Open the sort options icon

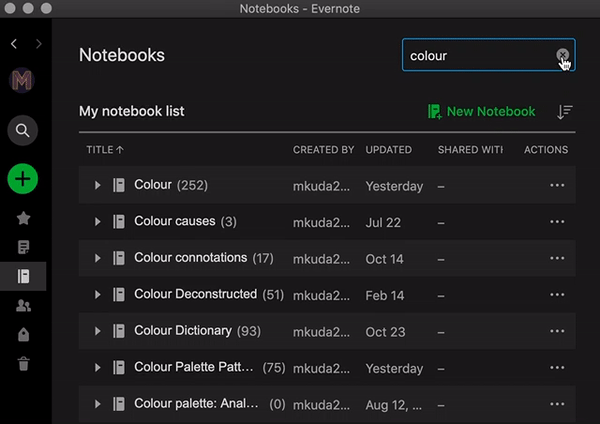pyautogui.click(x=564, y=112)
